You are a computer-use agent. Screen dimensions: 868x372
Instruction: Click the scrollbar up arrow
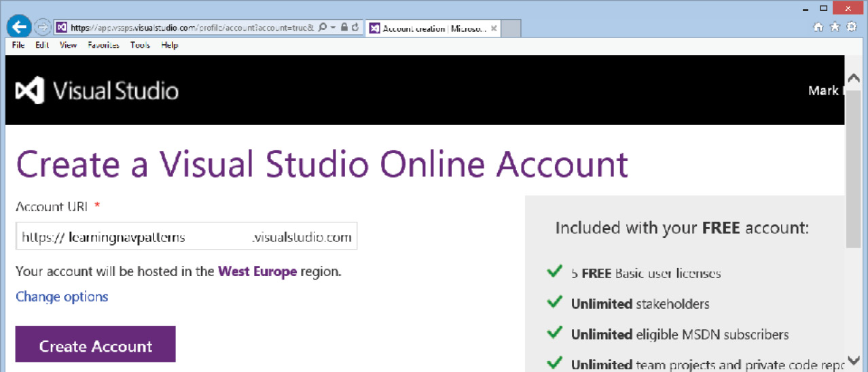tap(854, 78)
